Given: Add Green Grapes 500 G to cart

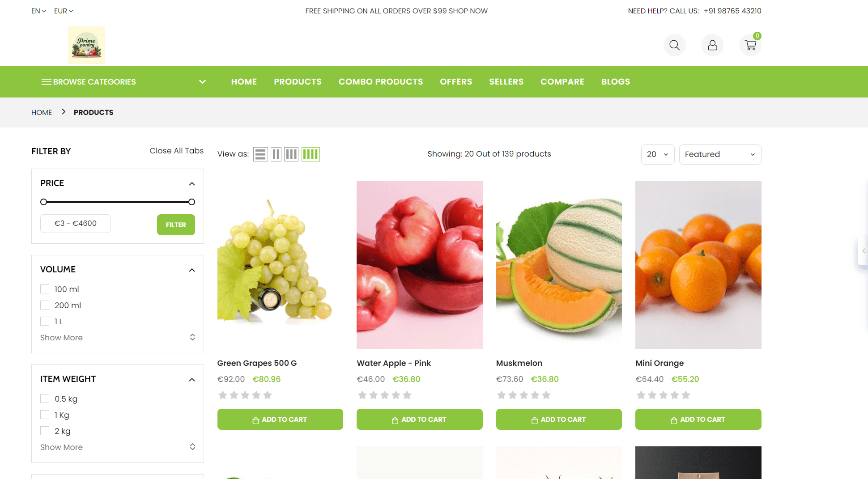Looking at the screenshot, I should pos(280,420).
